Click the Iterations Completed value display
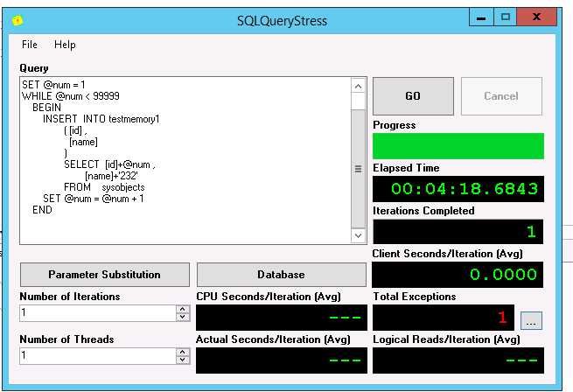Screen dimensions: 573x392 pos(458,232)
